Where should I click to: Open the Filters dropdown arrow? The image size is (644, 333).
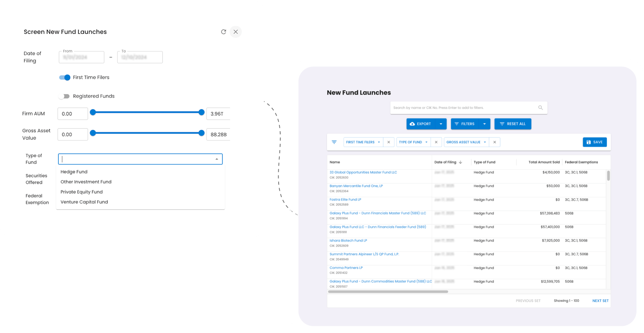click(484, 124)
